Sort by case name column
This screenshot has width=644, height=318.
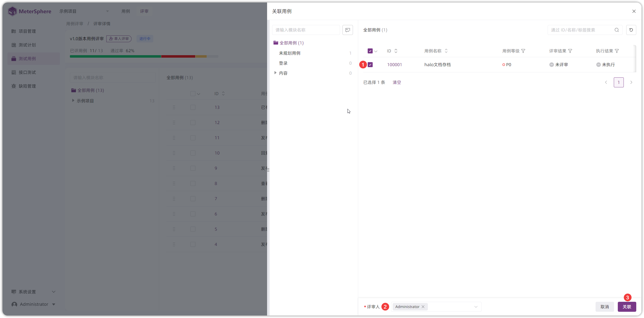[x=446, y=51]
